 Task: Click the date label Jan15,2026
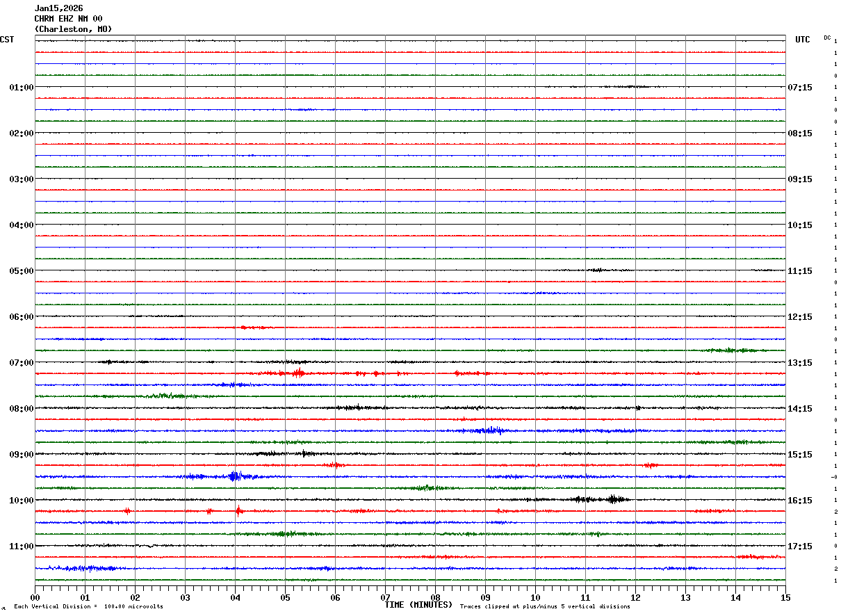tap(59, 8)
